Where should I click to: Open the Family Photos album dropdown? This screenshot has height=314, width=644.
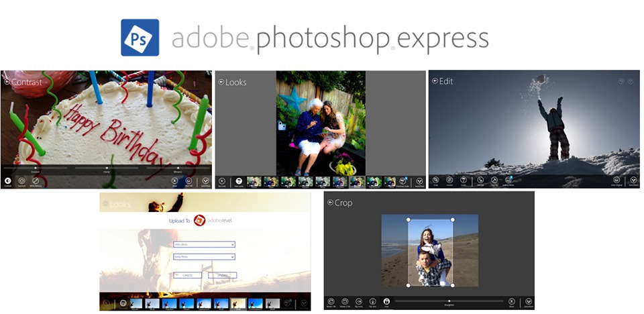204,256
